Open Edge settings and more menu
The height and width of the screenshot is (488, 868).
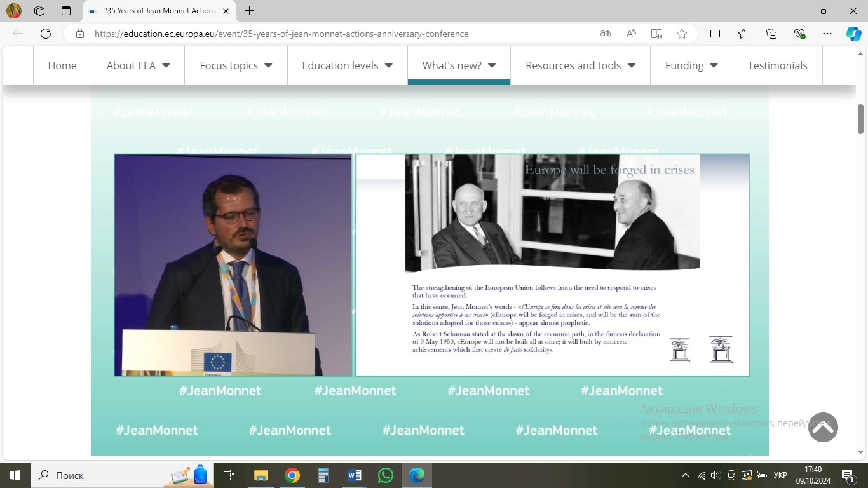pos(827,34)
